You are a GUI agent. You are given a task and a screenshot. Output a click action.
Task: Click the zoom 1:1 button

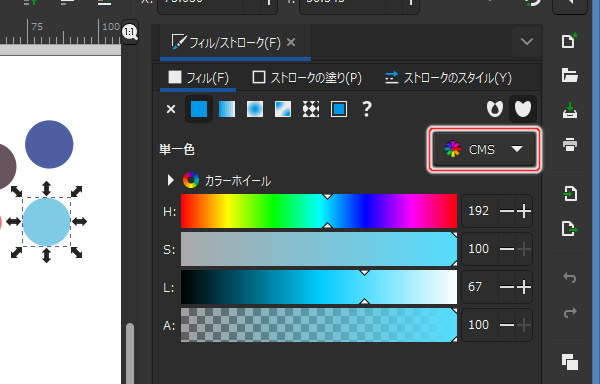(130, 32)
